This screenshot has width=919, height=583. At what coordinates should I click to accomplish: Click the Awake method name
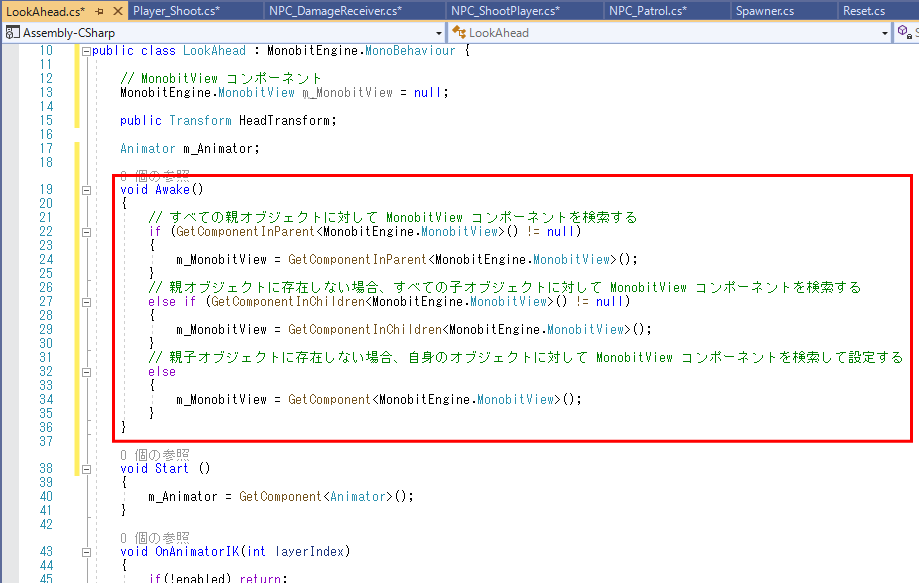click(172, 189)
